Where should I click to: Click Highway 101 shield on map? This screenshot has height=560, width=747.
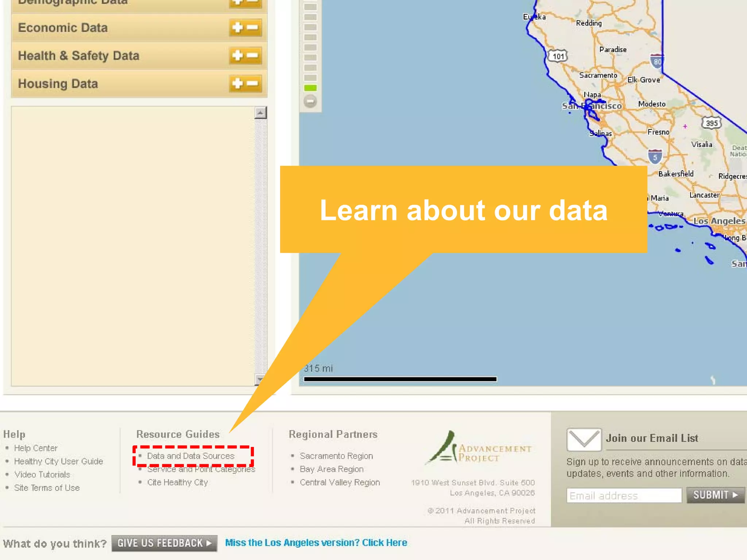(558, 56)
